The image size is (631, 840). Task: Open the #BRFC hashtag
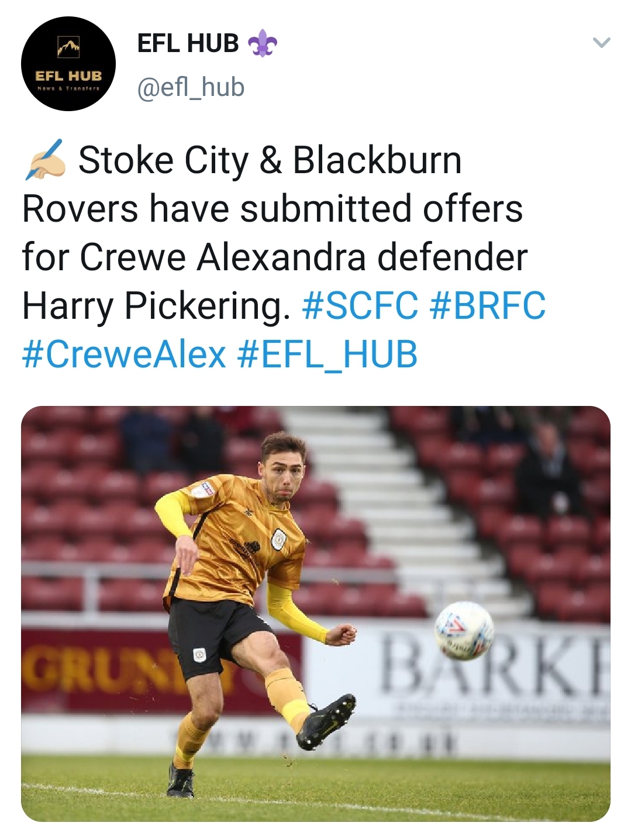488,305
